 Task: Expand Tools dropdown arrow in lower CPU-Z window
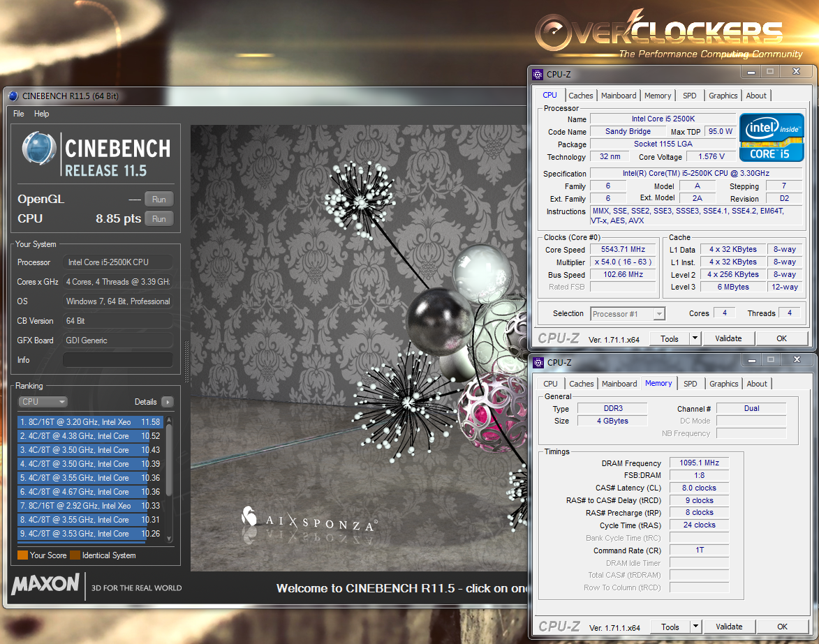click(695, 627)
